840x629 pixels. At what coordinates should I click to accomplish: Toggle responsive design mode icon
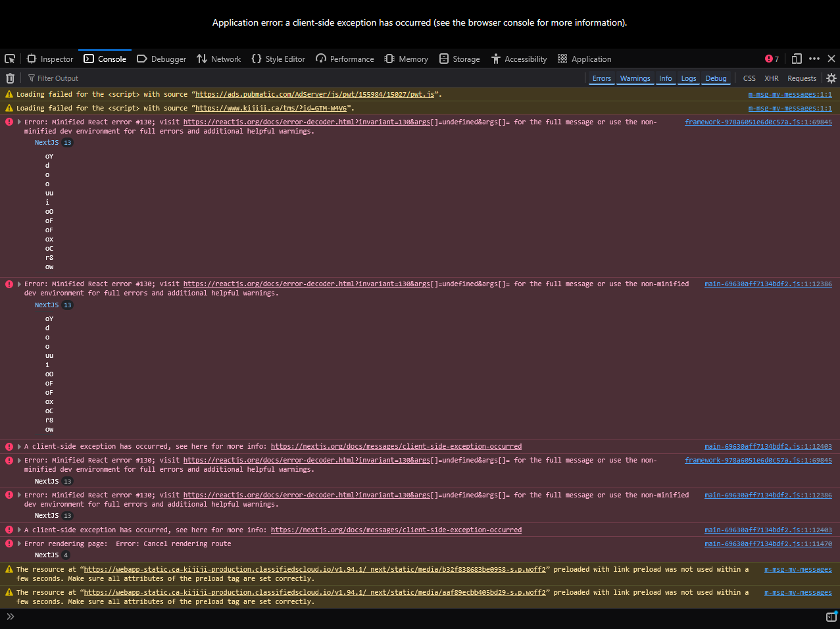(797, 59)
